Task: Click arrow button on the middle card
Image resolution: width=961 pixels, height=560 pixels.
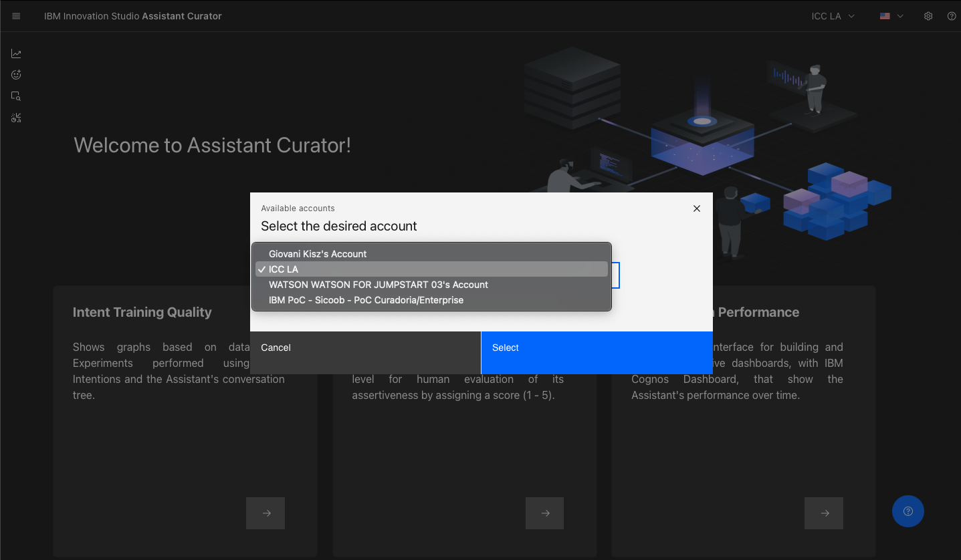Action: click(x=544, y=513)
